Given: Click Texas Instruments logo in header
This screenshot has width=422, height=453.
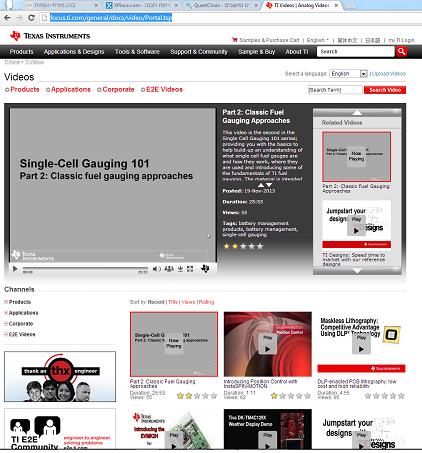Looking at the screenshot, I should tap(50, 36).
